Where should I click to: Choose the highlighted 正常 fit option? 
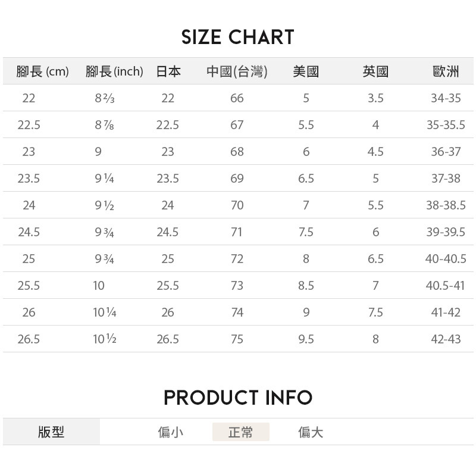240,432
